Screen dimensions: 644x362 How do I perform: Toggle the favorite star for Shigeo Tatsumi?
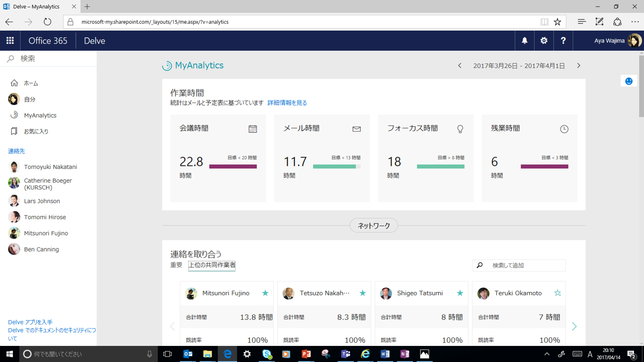point(460,293)
